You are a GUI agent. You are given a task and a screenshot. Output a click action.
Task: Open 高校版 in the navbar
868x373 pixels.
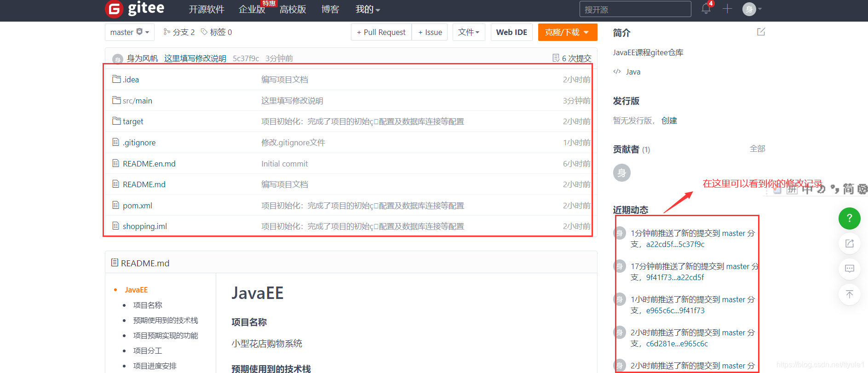click(x=293, y=9)
